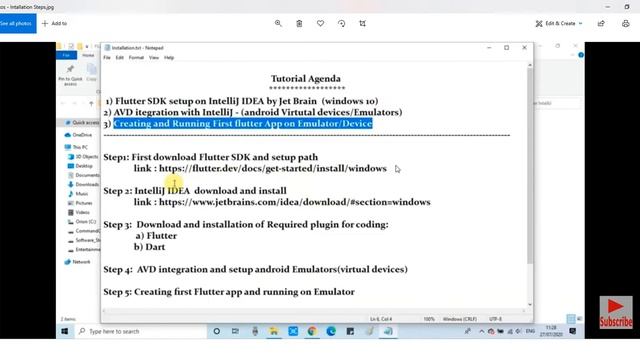This screenshot has width=640, height=360.
Task: Select Quick access in Explorer sidebar
Action: [x=82, y=122]
